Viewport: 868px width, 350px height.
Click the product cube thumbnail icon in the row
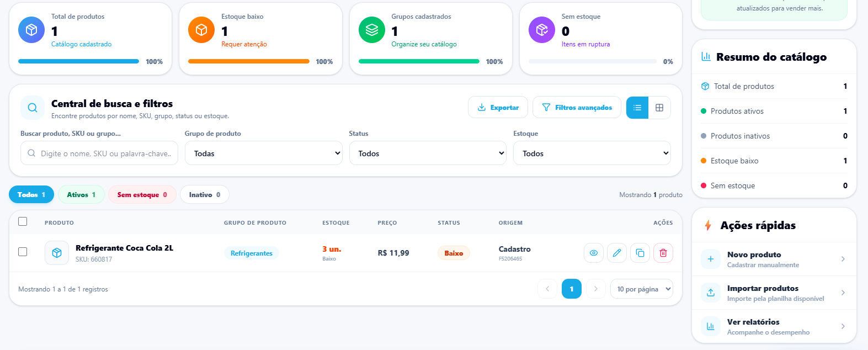pos(57,253)
